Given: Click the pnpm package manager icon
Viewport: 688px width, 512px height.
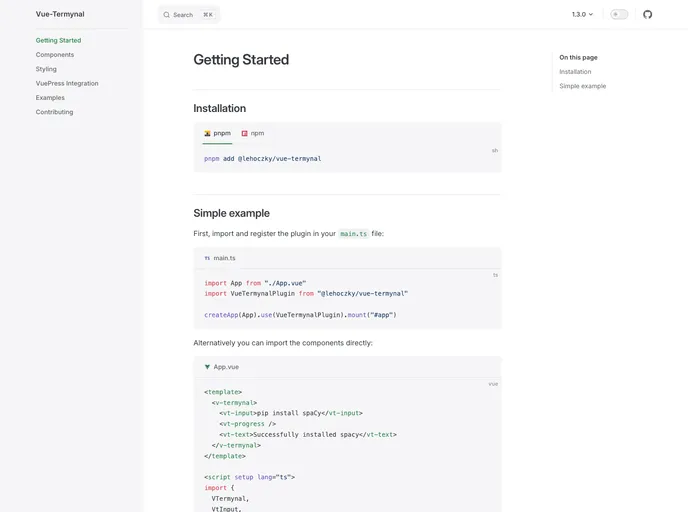Looking at the screenshot, I should (x=207, y=133).
